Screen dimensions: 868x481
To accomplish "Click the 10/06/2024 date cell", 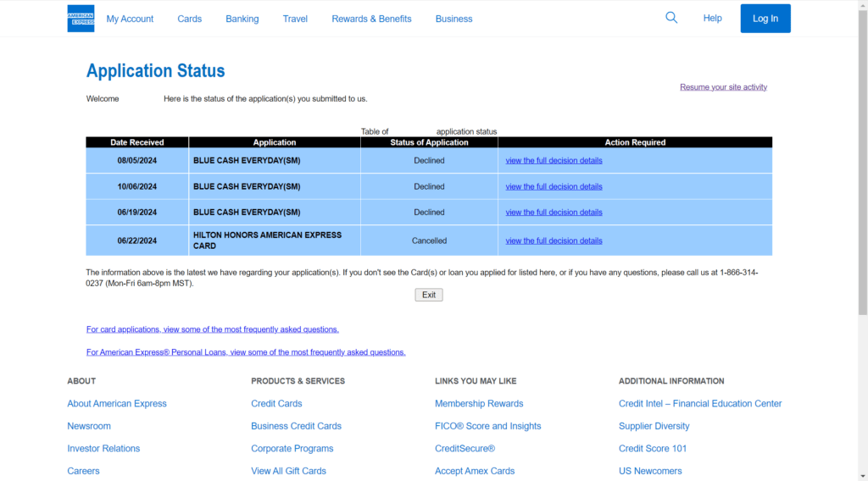I will 137,187.
